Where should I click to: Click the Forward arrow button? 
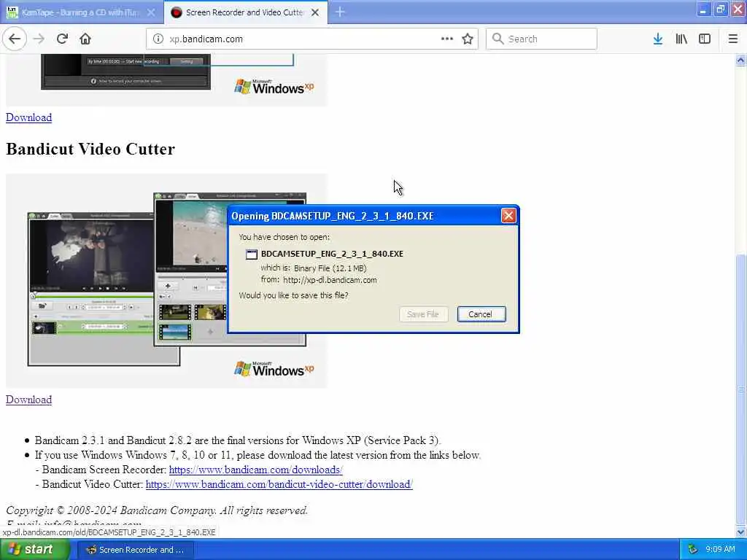pos(39,39)
